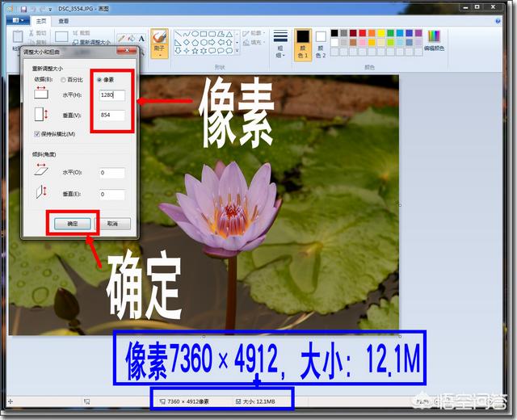
Task: Toggle Maintain aspect ratio (保持纵横比) checkbox
Action: 37,133
